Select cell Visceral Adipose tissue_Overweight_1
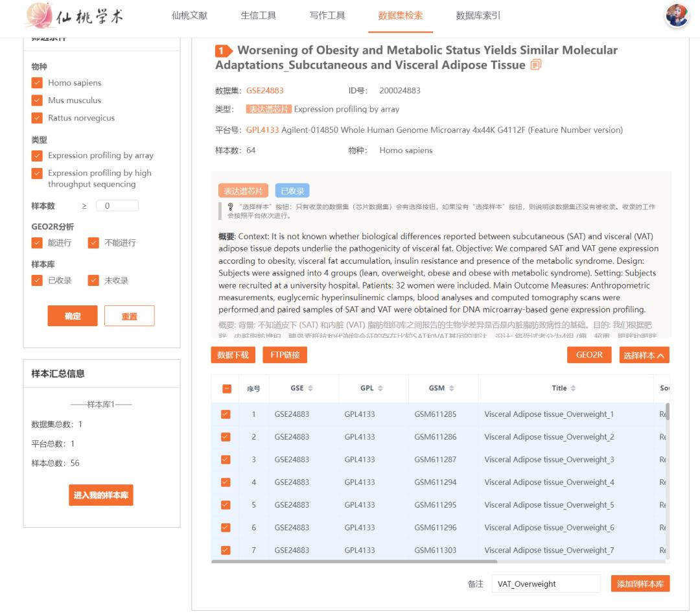The image size is (700, 614). pyautogui.click(x=549, y=414)
